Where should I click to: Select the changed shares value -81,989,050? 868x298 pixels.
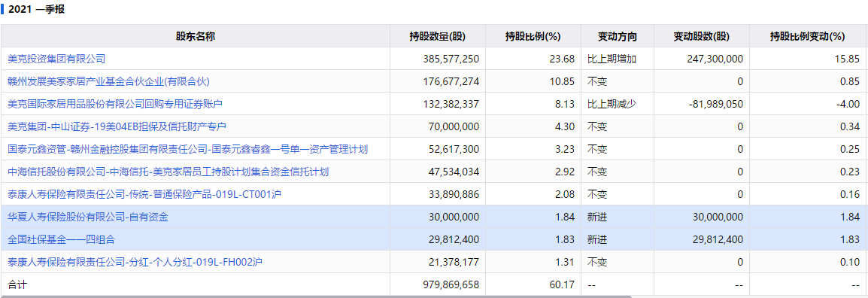tap(716, 104)
